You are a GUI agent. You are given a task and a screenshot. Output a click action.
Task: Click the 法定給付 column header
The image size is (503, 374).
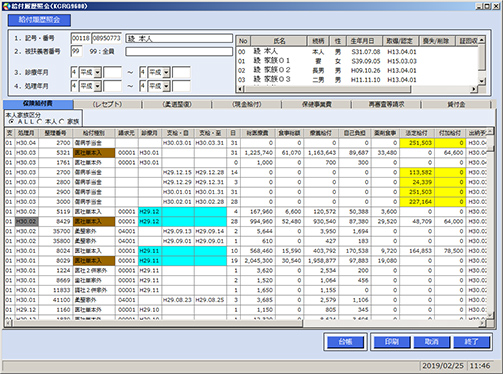coord(417,133)
